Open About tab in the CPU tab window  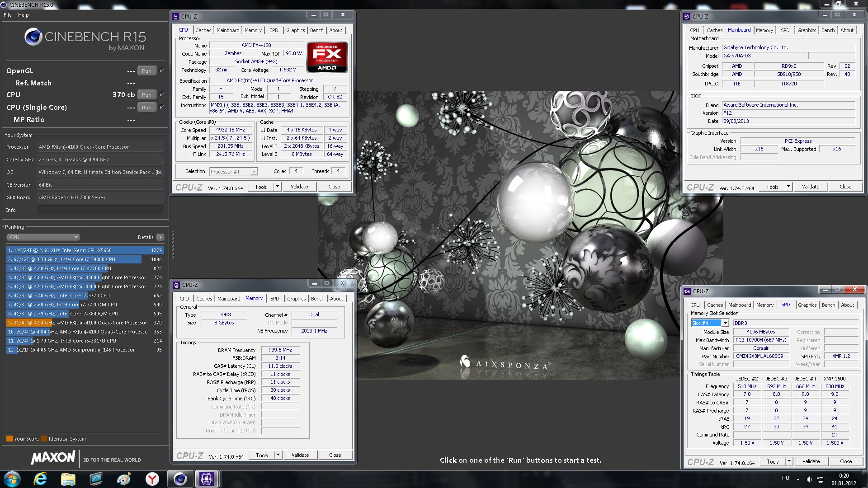tap(335, 30)
